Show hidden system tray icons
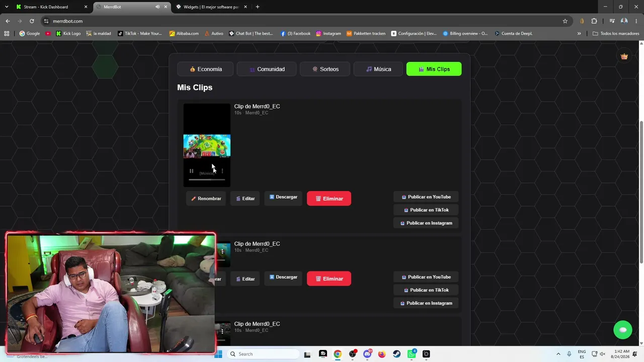 coord(558,354)
